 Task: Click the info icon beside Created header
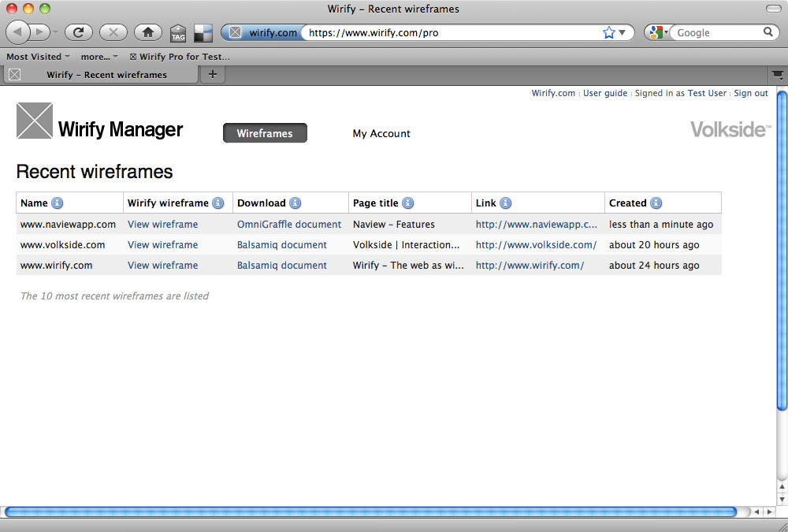coord(656,203)
